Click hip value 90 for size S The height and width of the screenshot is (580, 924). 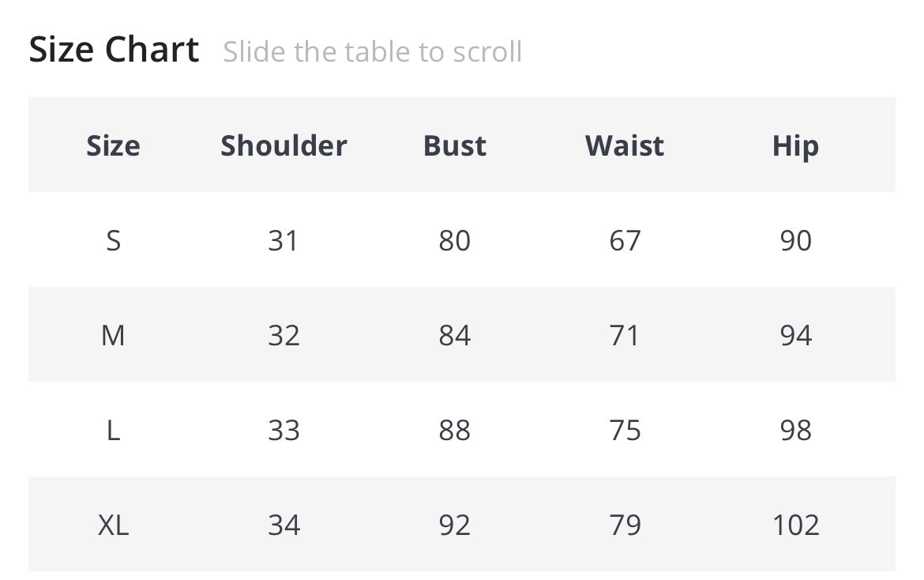click(x=795, y=241)
